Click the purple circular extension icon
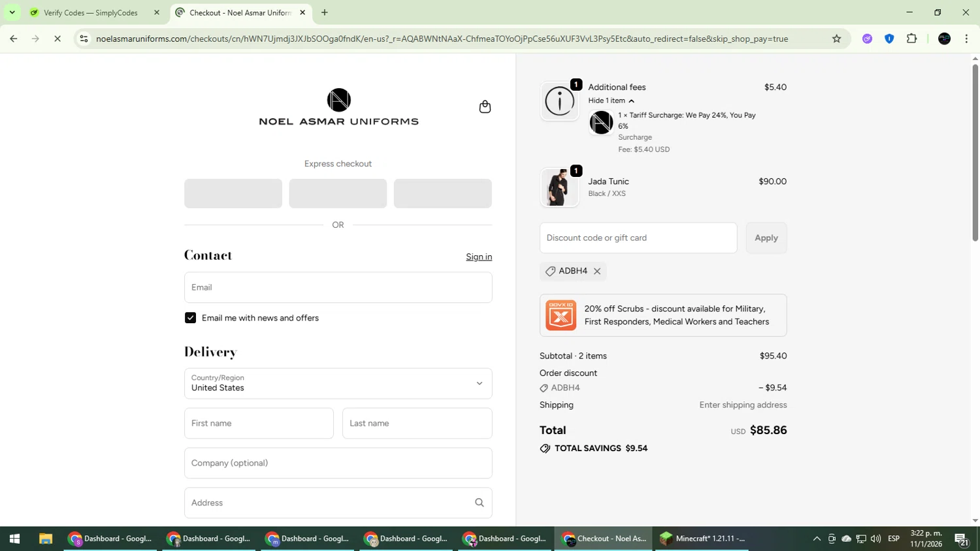This screenshot has height=551, width=980. (x=867, y=39)
